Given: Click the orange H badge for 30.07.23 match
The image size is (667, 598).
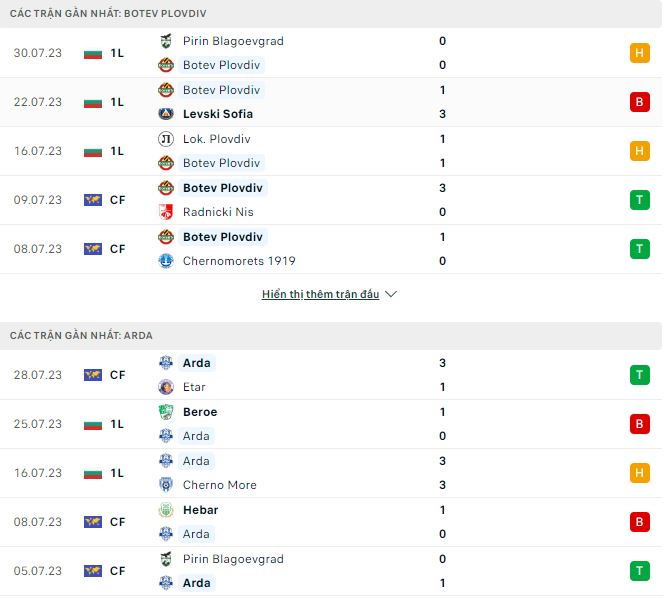Looking at the screenshot, I should 639,53.
